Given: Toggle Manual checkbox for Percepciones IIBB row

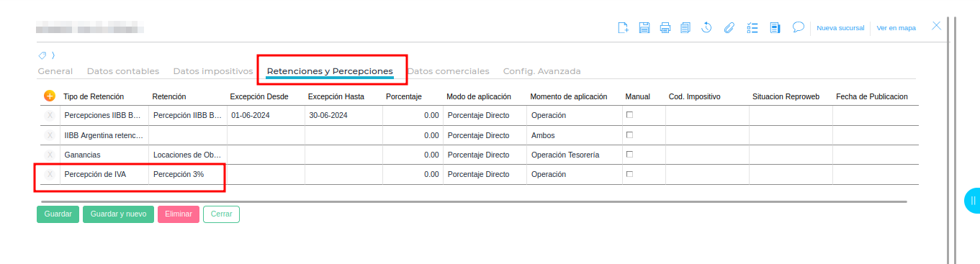Looking at the screenshot, I should pyautogui.click(x=629, y=114).
